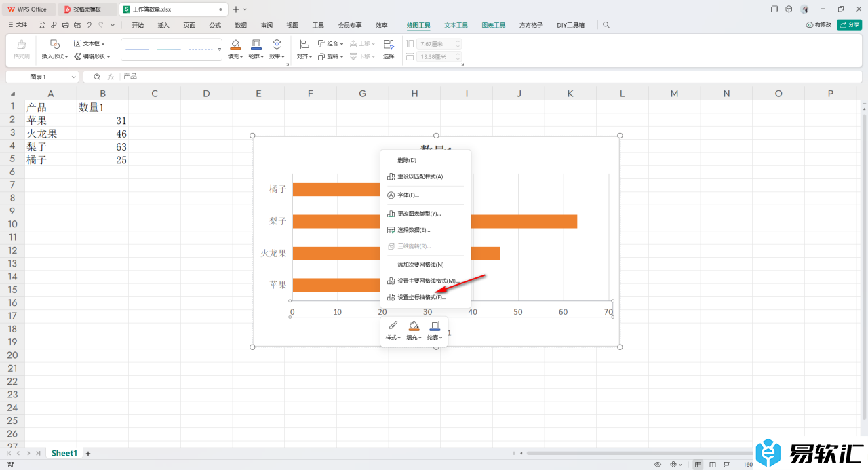Image resolution: width=868 pixels, height=470 pixels.
Task: Expand the quick access toolbar more arrow
Action: pyautogui.click(x=112, y=25)
